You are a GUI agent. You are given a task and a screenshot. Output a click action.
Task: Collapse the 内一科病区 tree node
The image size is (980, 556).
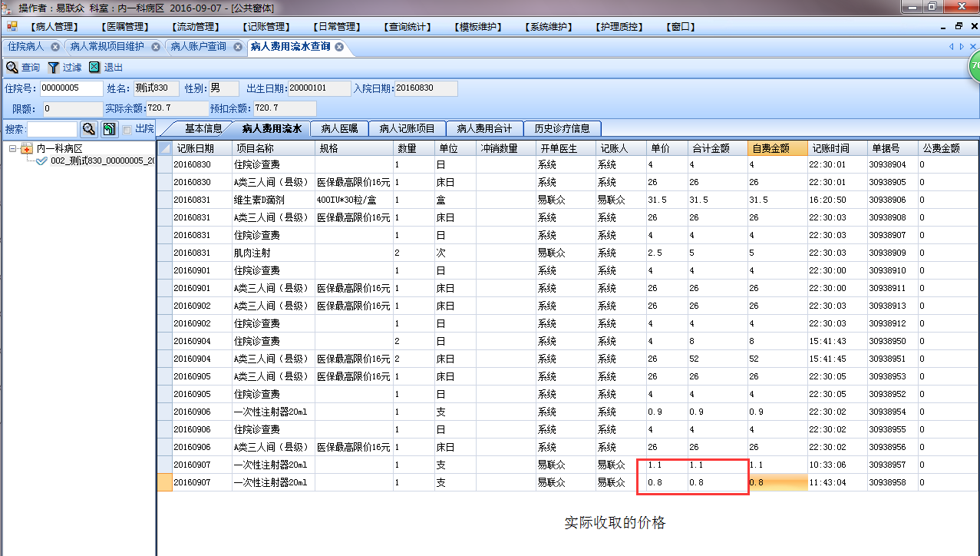13,148
